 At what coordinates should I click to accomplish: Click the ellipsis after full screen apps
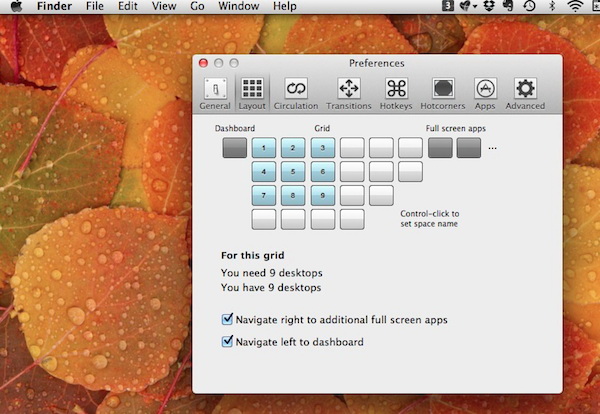tap(492, 148)
